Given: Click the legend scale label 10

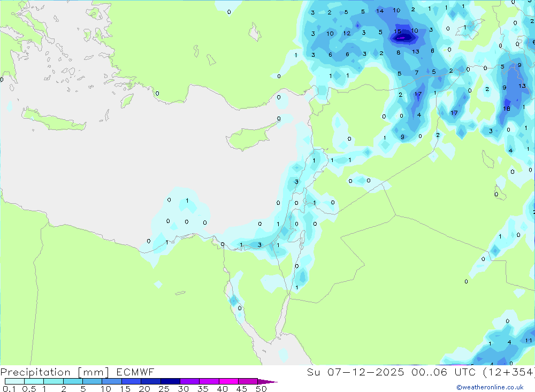Looking at the screenshot, I should coord(106,389).
